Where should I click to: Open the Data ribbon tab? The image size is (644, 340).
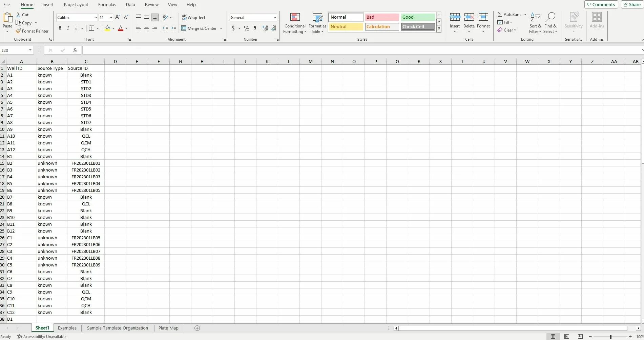tap(130, 5)
